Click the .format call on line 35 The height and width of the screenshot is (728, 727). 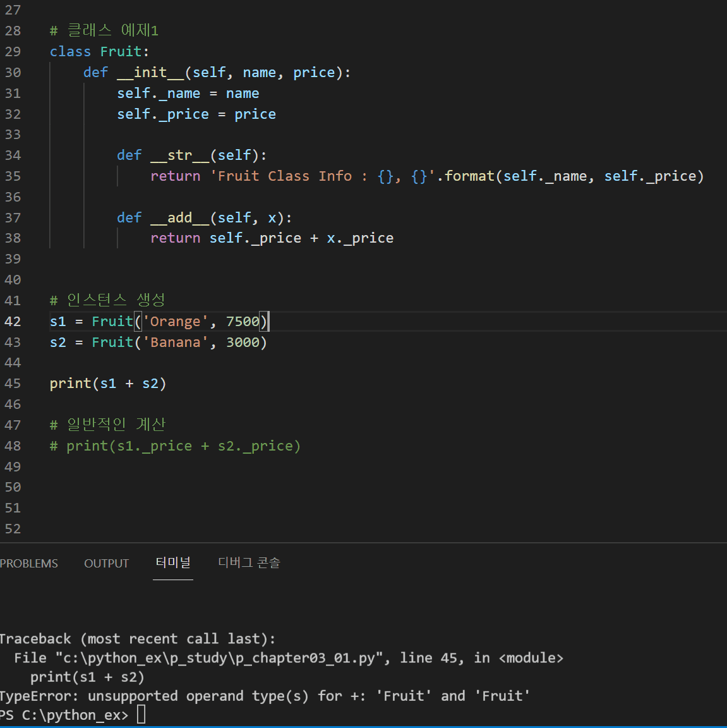[469, 176]
